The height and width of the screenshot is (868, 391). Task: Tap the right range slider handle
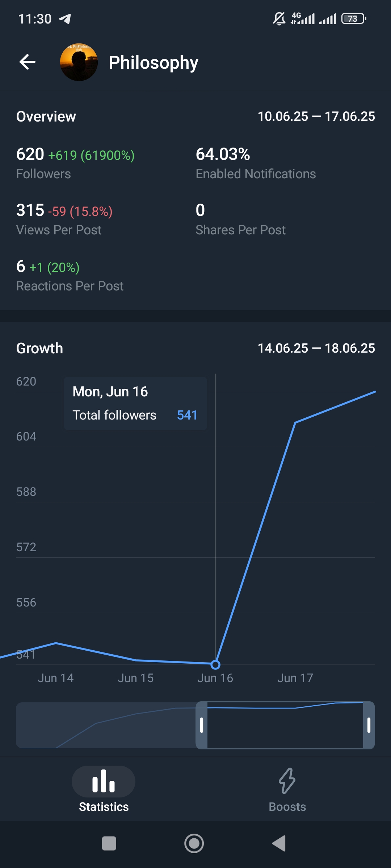click(x=369, y=725)
